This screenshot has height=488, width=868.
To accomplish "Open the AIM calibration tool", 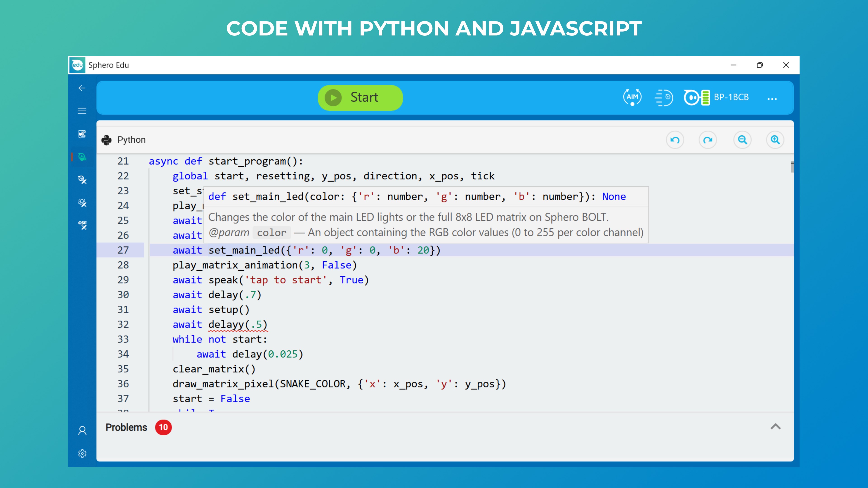I will (632, 98).
